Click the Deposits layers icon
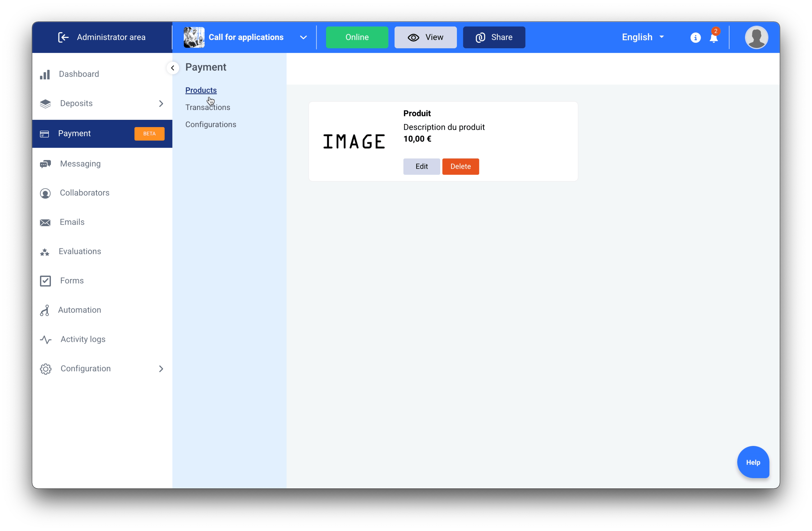The width and height of the screenshot is (812, 531). (45, 104)
